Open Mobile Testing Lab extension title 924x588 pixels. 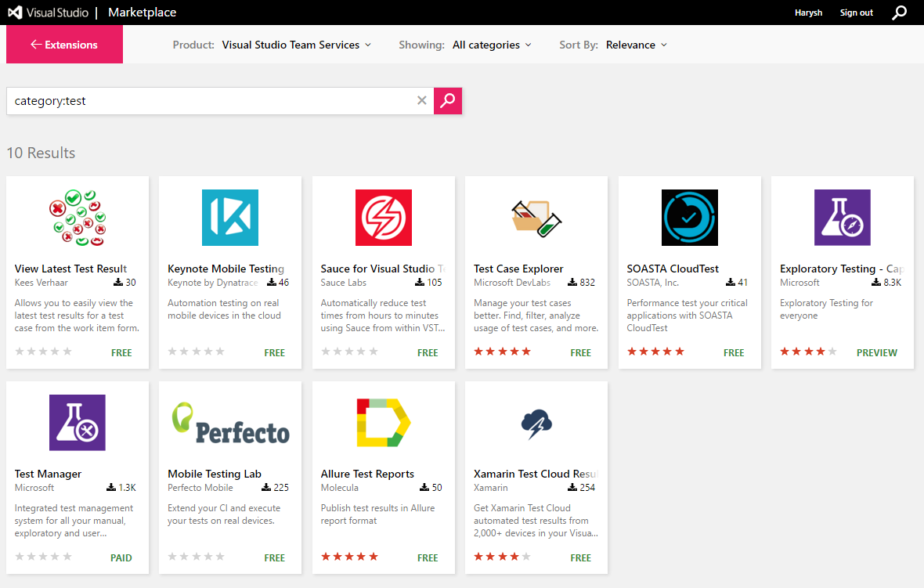click(215, 474)
